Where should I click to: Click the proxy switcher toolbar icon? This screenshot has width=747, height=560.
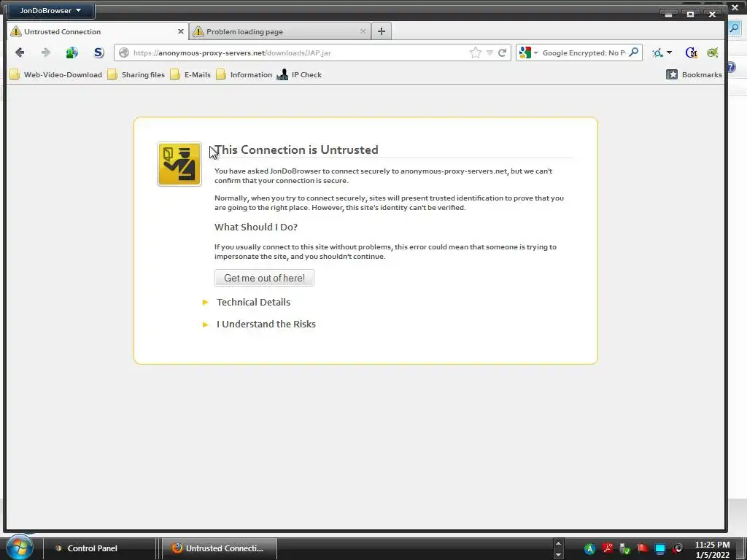pos(658,52)
